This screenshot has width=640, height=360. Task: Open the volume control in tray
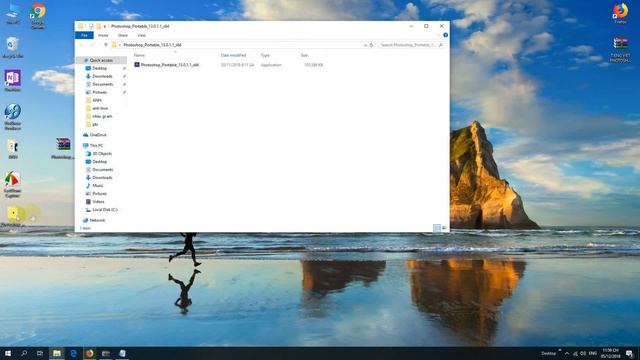tap(583, 353)
